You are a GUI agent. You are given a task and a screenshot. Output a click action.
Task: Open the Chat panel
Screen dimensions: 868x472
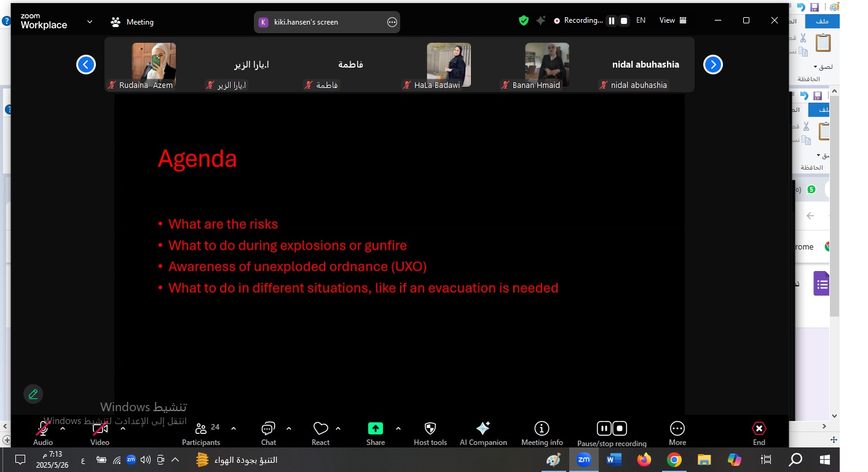[268, 429]
